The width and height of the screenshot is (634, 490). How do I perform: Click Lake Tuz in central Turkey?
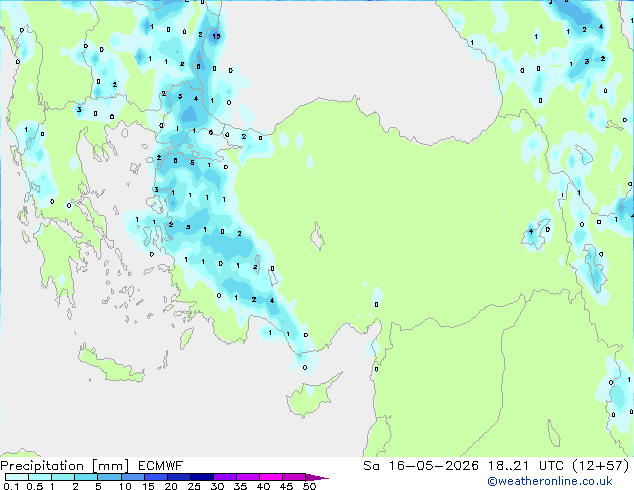coord(318,237)
